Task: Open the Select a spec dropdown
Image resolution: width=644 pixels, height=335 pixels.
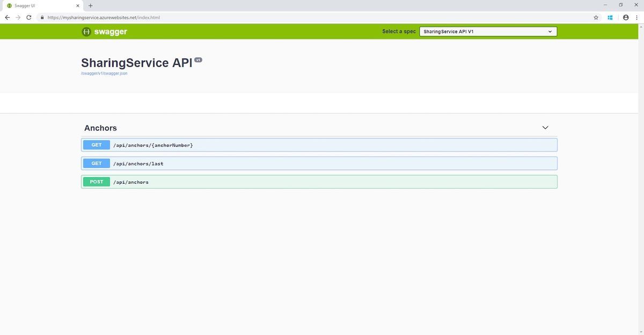Action: pyautogui.click(x=488, y=32)
